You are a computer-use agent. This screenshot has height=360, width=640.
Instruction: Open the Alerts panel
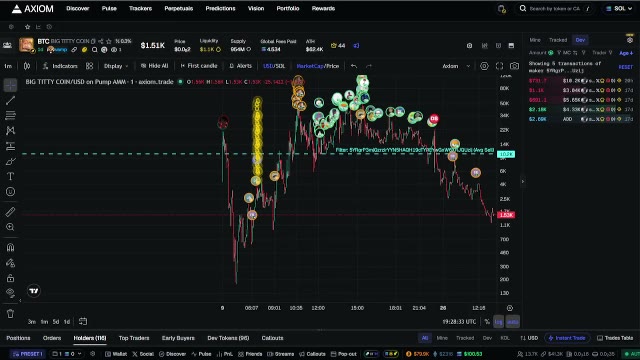click(x=240, y=66)
